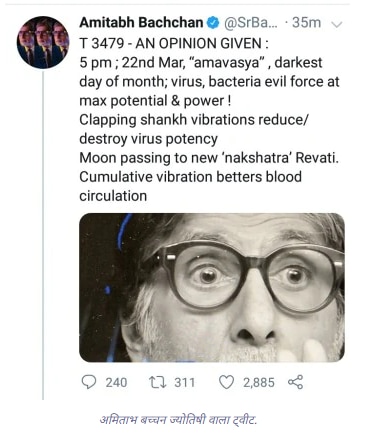This screenshot has height=434, width=379.
Task: Click the 311 retweets count
Action: tap(184, 382)
